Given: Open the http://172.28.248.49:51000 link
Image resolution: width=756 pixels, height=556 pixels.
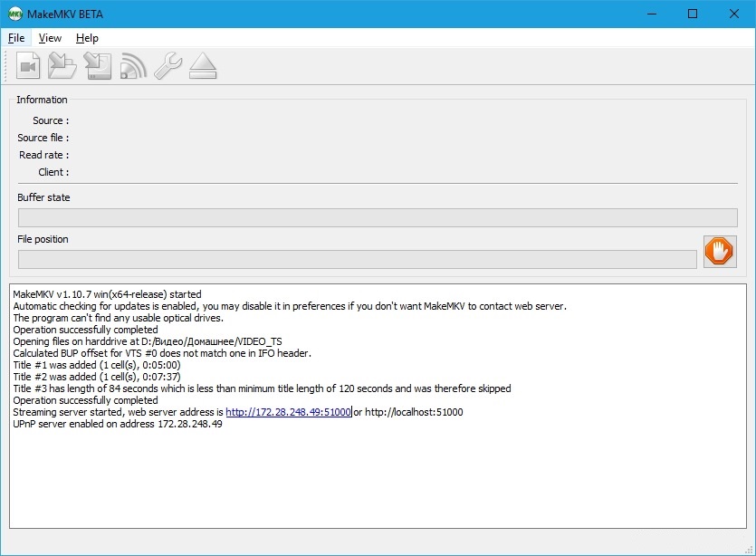Looking at the screenshot, I should point(288,412).
